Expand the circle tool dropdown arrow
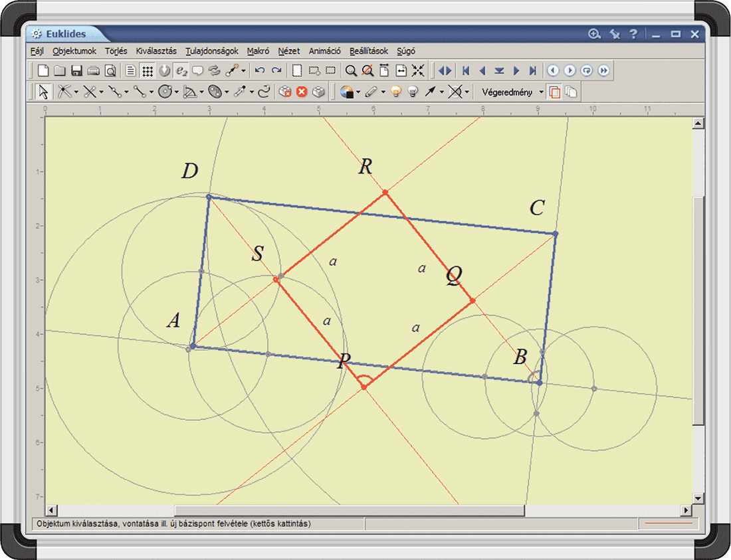Image resolution: width=731 pixels, height=560 pixels. 176,92
